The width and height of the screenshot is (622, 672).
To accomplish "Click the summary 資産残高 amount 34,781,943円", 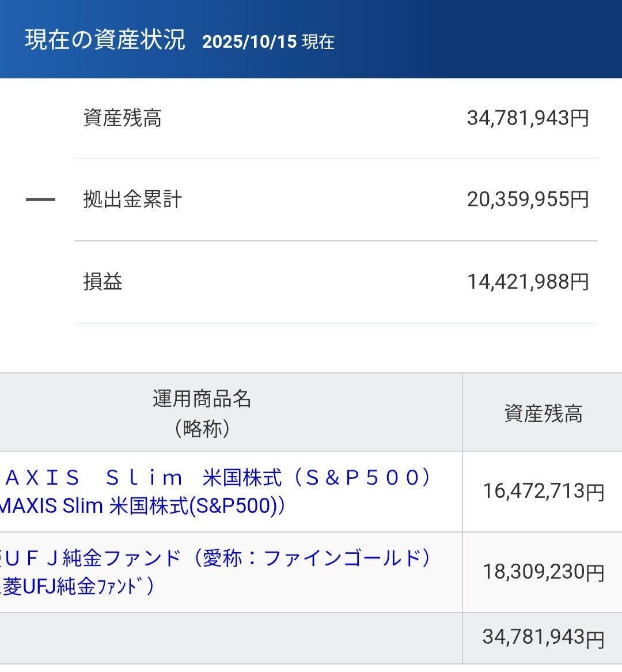I will pos(528,118).
